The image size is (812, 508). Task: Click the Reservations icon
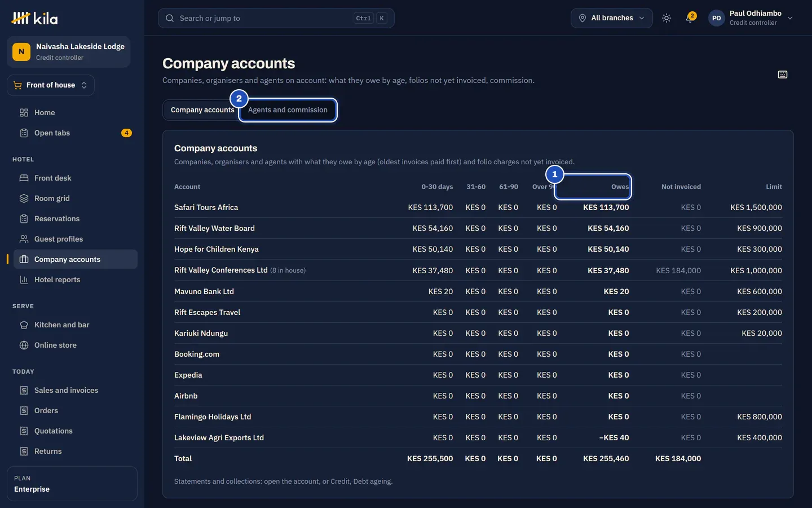coord(24,218)
